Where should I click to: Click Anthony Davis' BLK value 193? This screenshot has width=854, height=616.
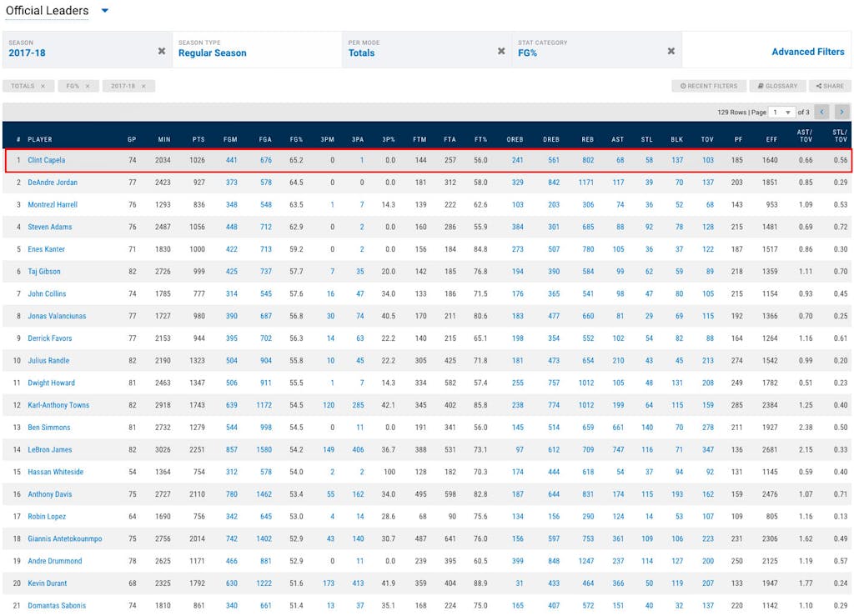677,494
